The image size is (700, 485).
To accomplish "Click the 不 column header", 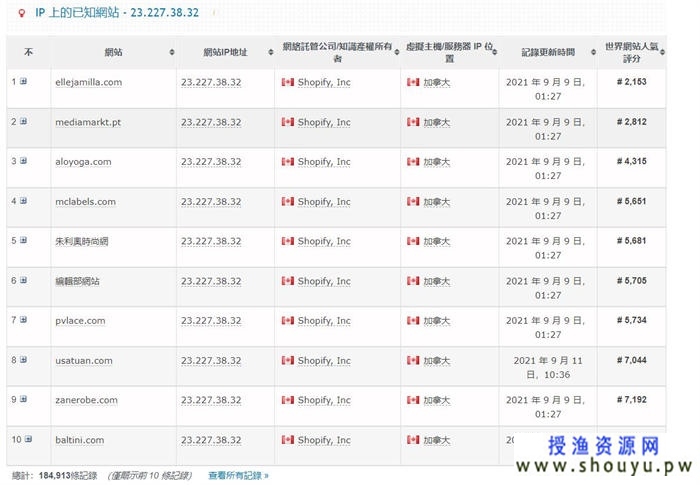I will [29, 52].
